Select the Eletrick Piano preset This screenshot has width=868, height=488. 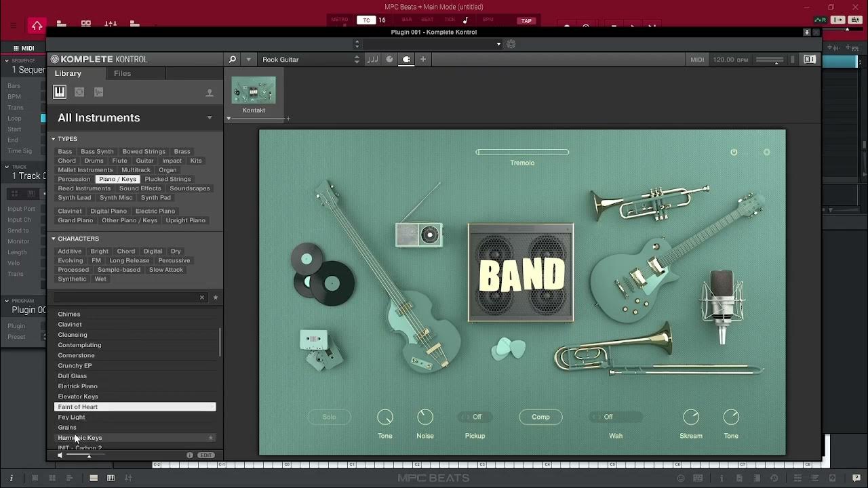135,386
